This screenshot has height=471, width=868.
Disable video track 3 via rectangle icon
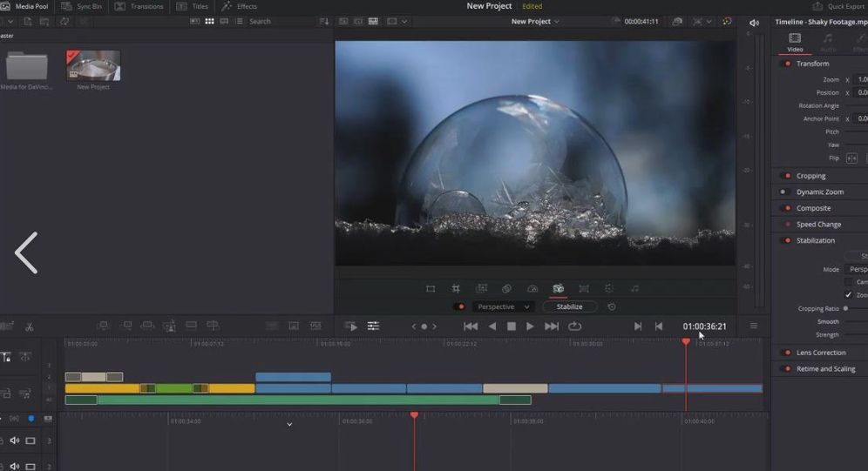31,441
